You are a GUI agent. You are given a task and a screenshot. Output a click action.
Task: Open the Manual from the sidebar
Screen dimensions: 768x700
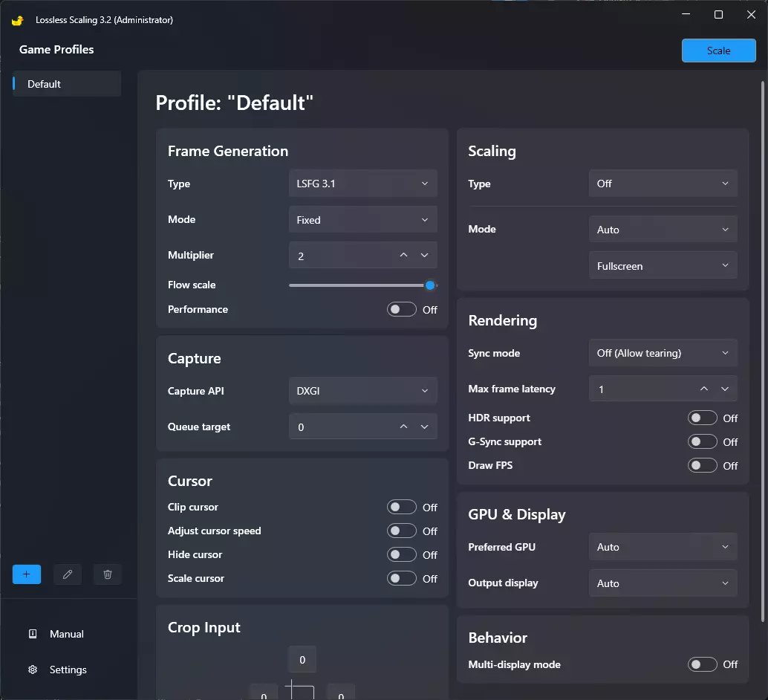click(66, 634)
